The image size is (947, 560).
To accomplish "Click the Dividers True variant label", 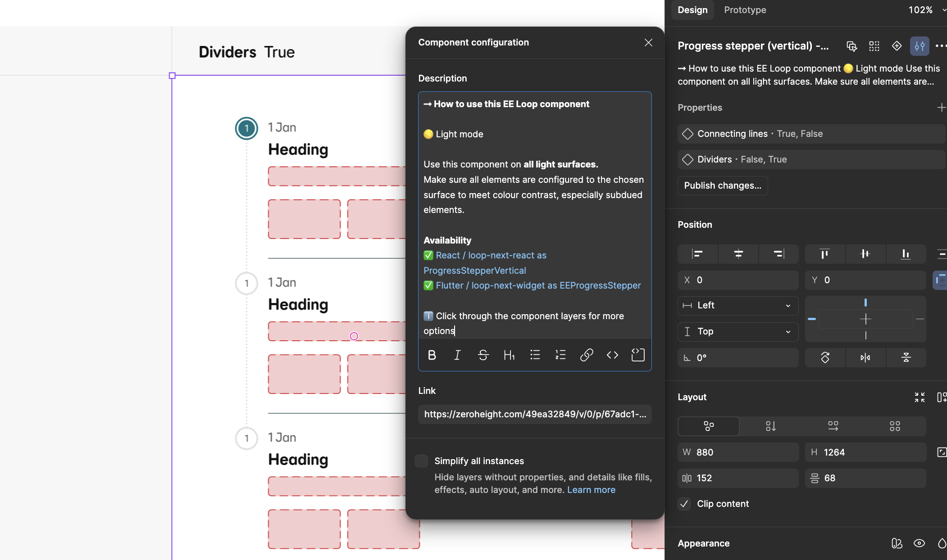I will [x=246, y=52].
